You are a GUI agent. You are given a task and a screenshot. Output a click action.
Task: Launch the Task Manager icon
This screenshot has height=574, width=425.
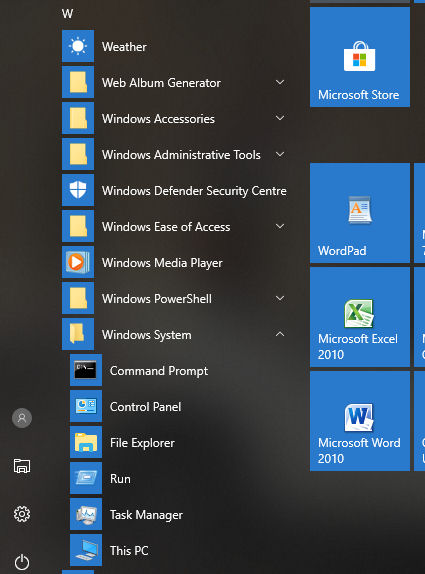coord(86,514)
